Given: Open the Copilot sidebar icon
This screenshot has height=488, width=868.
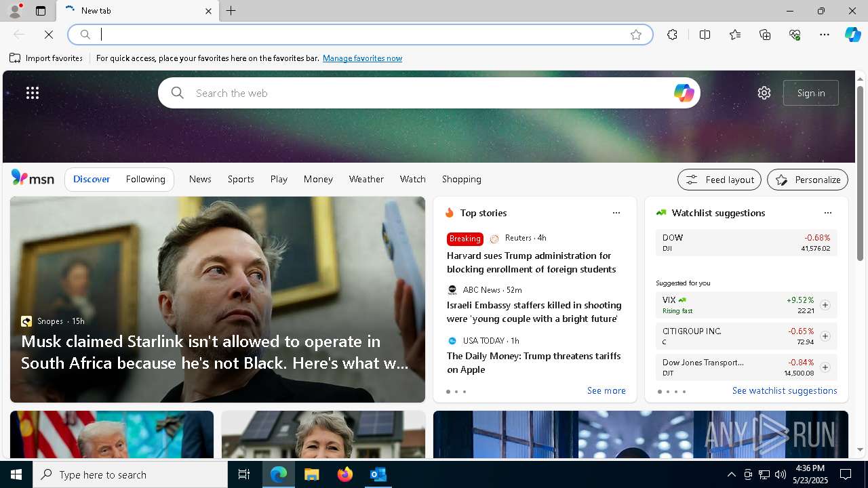Looking at the screenshot, I should (x=853, y=35).
